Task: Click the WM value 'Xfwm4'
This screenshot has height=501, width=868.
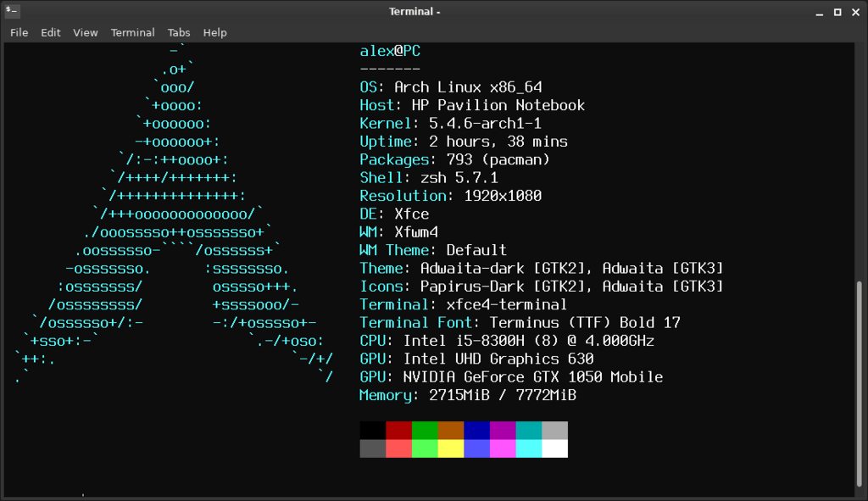Action: click(x=416, y=232)
